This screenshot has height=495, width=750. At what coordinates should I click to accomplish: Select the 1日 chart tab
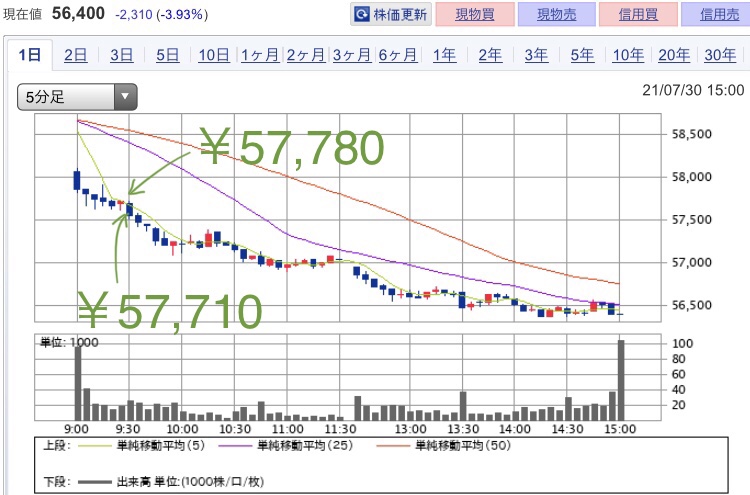(x=30, y=55)
